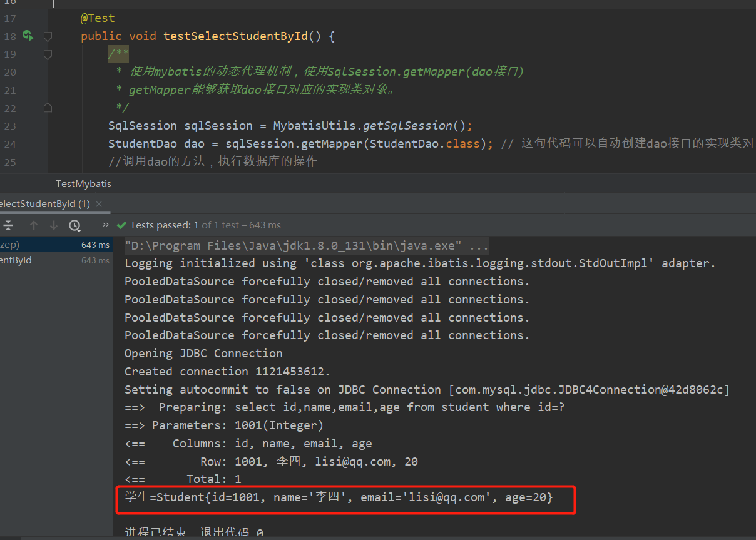
Task: Click the Parameters: 1001(Integer) line
Action: [224, 425]
